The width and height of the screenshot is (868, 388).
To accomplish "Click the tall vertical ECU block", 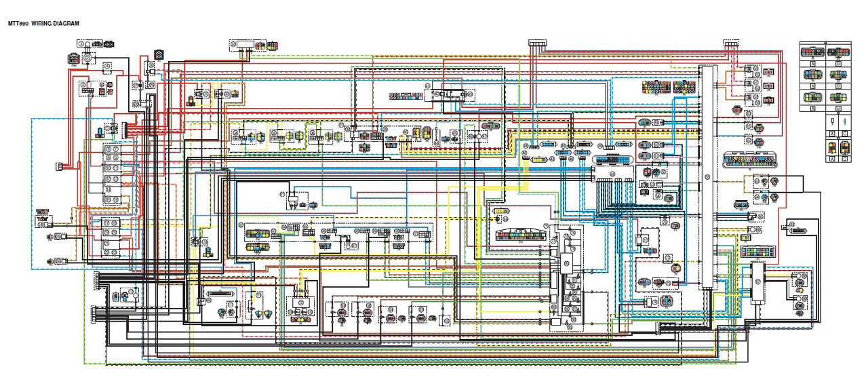I will tap(707, 176).
